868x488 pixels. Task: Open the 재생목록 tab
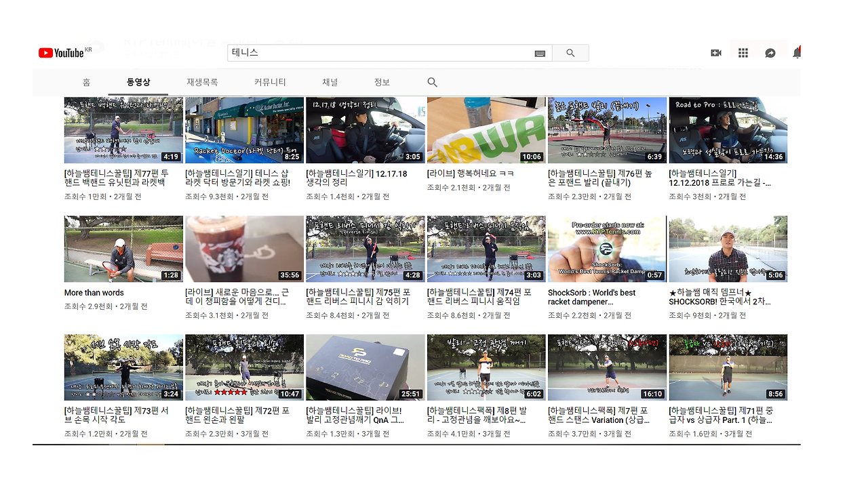point(203,81)
